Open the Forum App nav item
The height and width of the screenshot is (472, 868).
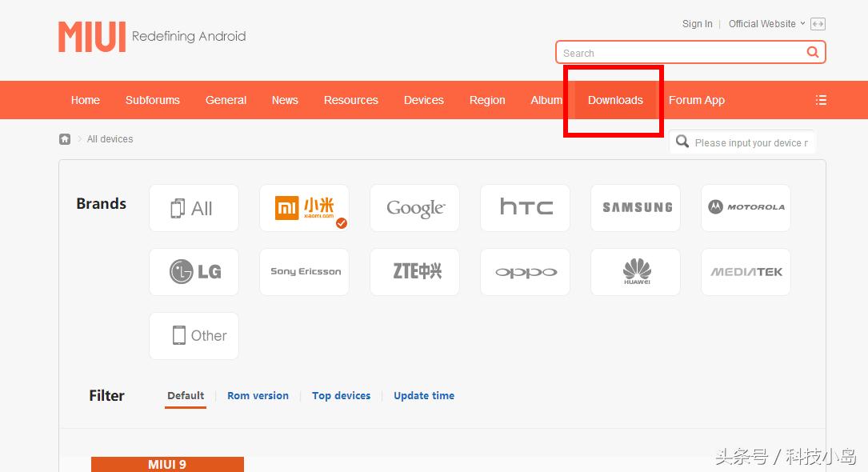[x=696, y=100]
